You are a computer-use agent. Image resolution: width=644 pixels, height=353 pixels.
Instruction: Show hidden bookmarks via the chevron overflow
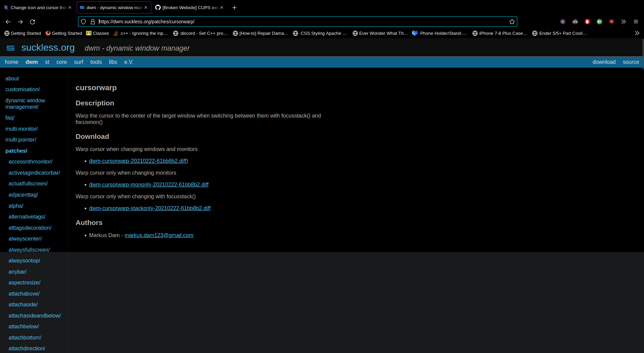point(637,33)
